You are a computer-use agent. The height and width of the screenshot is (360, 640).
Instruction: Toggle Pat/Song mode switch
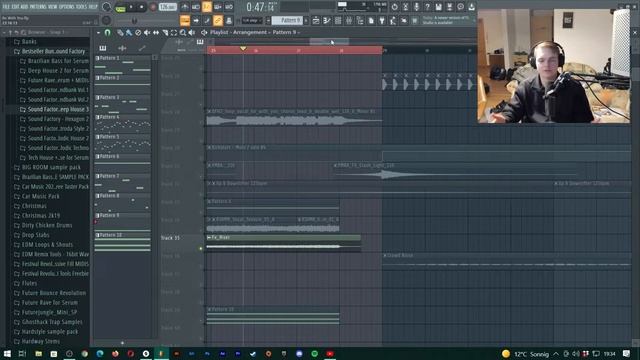click(x=120, y=8)
